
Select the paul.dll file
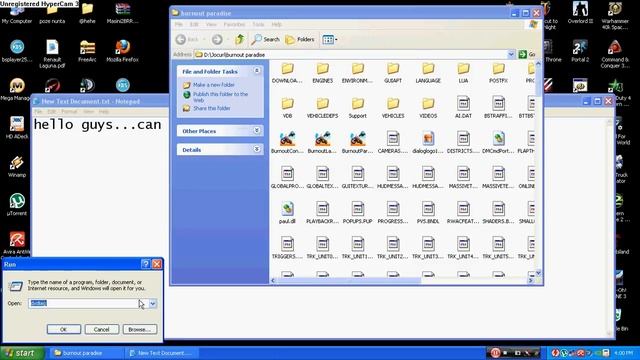coord(287,213)
